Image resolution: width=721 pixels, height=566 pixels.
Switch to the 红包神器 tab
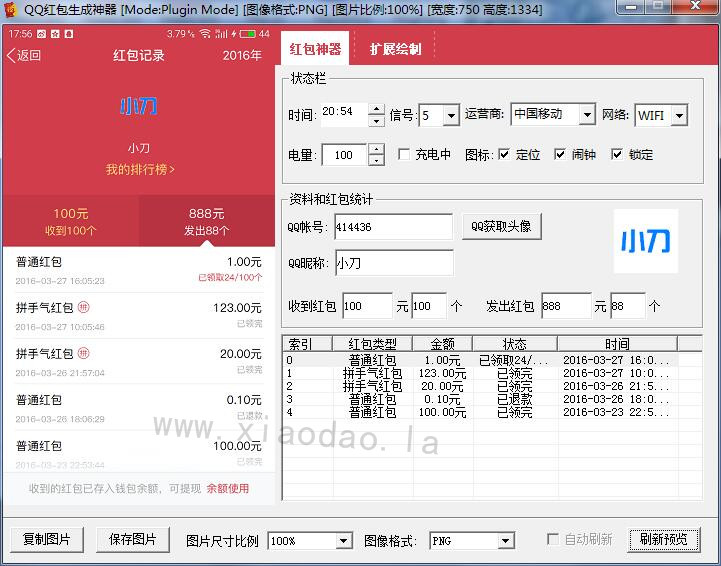pyautogui.click(x=315, y=49)
